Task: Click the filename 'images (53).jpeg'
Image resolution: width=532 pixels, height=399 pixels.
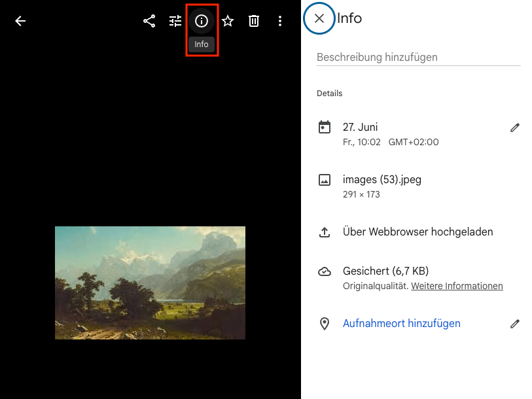Action: (381, 179)
